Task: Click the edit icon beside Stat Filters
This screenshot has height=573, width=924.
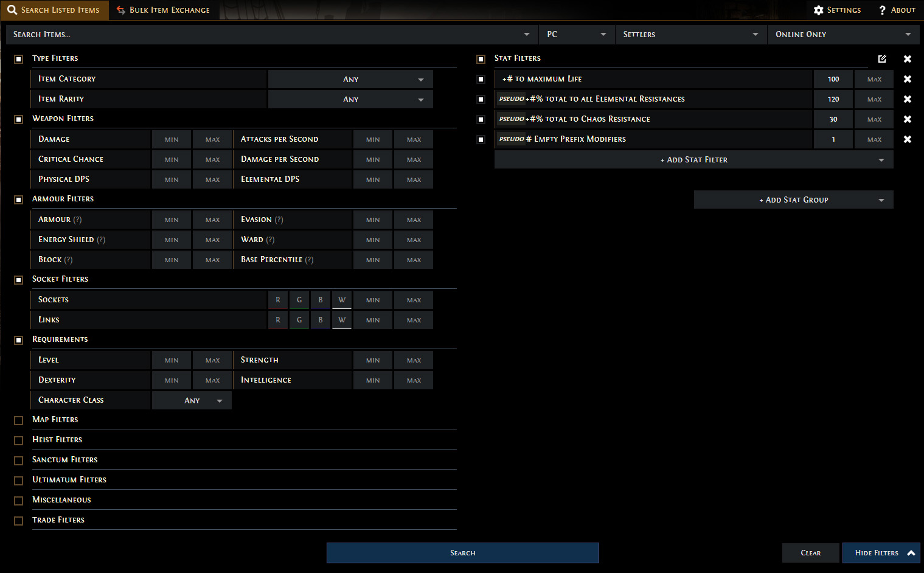Action: 882,59
